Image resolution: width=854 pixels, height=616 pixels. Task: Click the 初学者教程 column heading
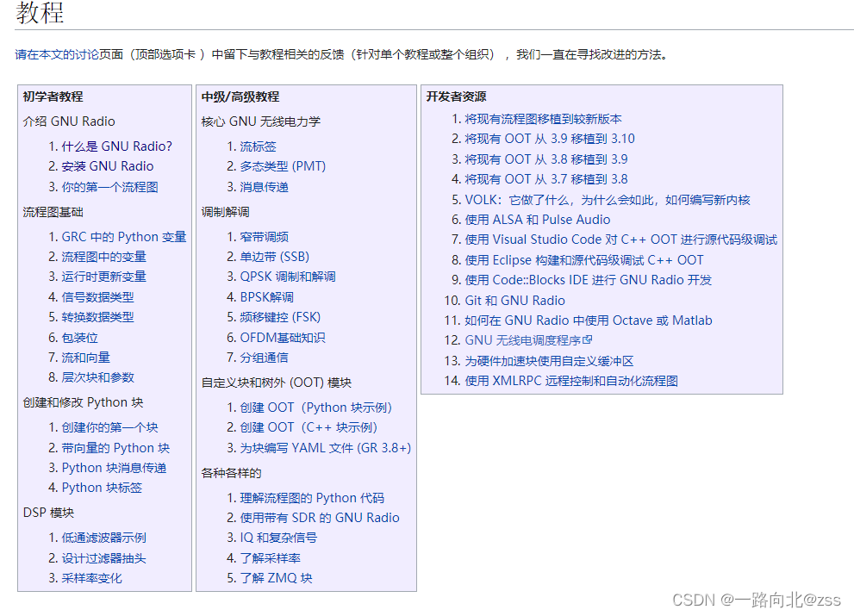(53, 96)
